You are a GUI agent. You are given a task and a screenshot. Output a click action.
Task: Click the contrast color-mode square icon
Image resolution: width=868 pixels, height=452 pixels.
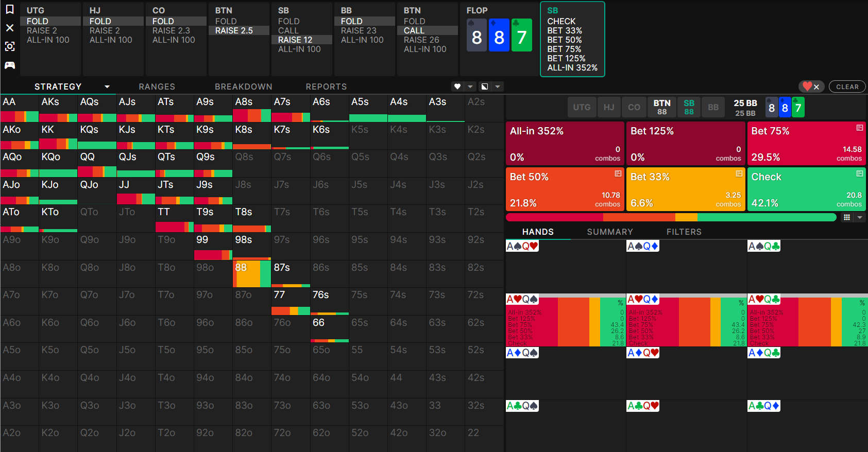tap(485, 86)
